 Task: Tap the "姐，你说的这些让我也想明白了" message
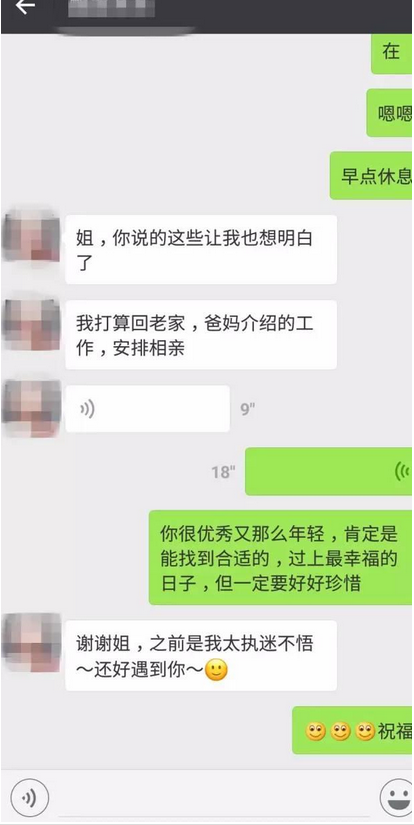(201, 249)
